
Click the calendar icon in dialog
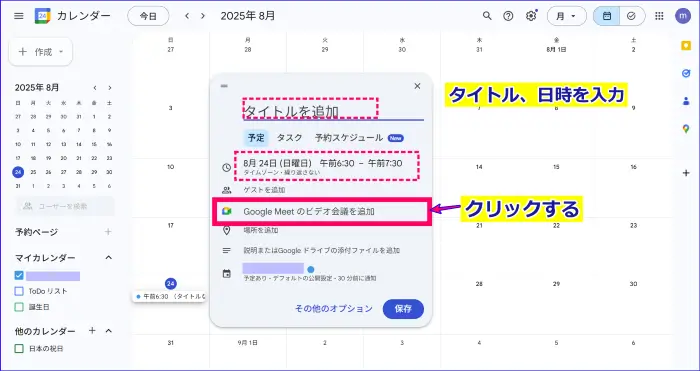(x=227, y=274)
